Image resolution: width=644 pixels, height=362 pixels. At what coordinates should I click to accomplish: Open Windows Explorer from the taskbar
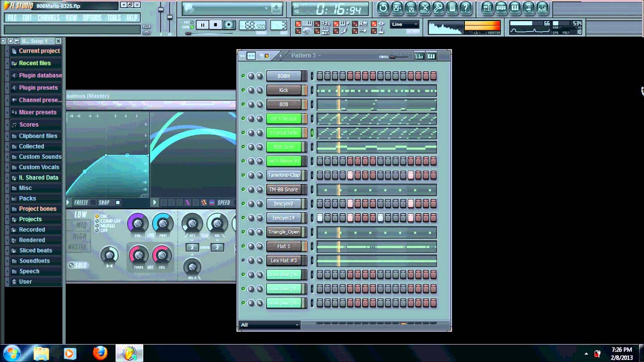(41, 353)
